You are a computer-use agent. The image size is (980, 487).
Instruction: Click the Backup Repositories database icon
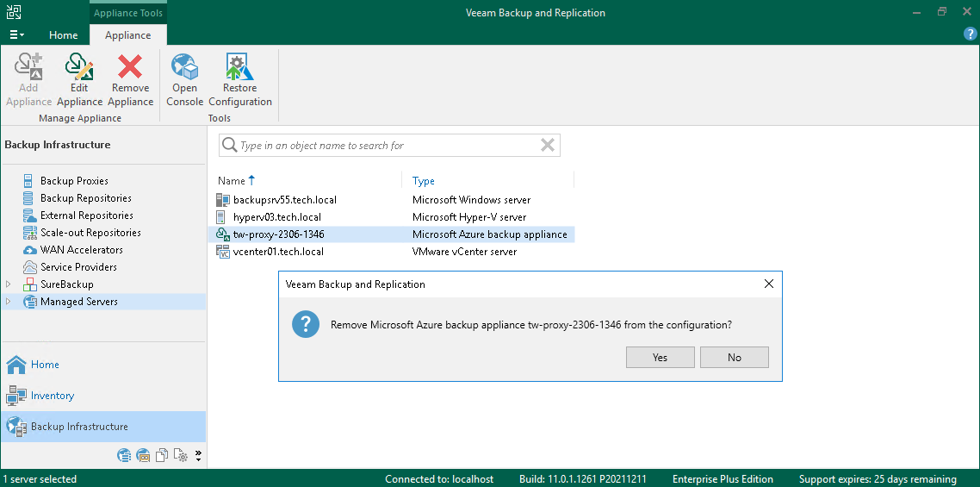28,197
